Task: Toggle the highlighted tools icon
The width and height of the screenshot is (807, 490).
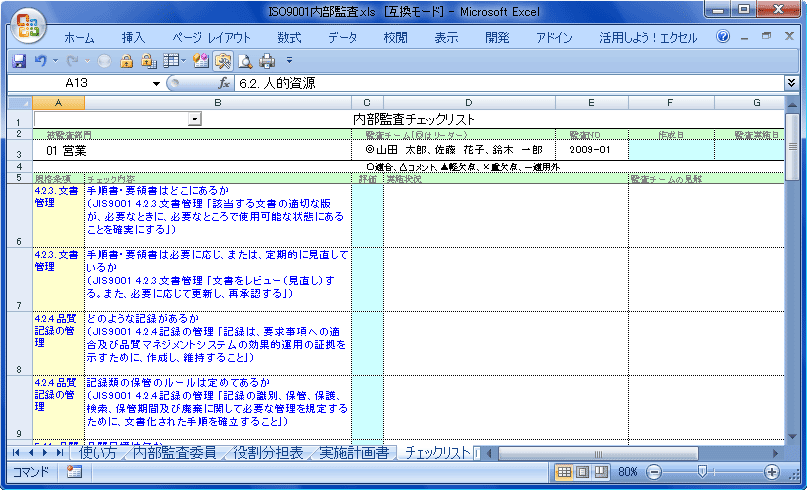Action: coord(223,61)
